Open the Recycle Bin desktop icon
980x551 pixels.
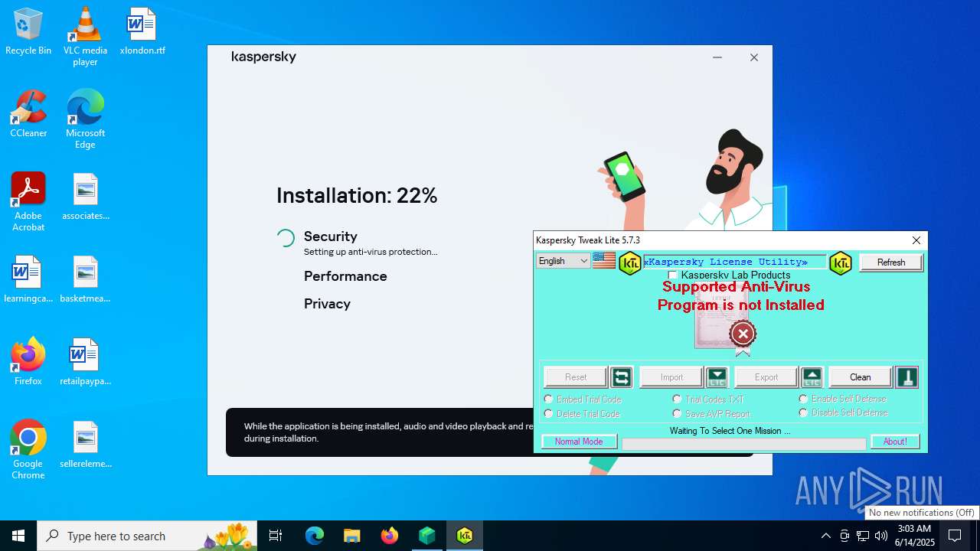pos(28,32)
